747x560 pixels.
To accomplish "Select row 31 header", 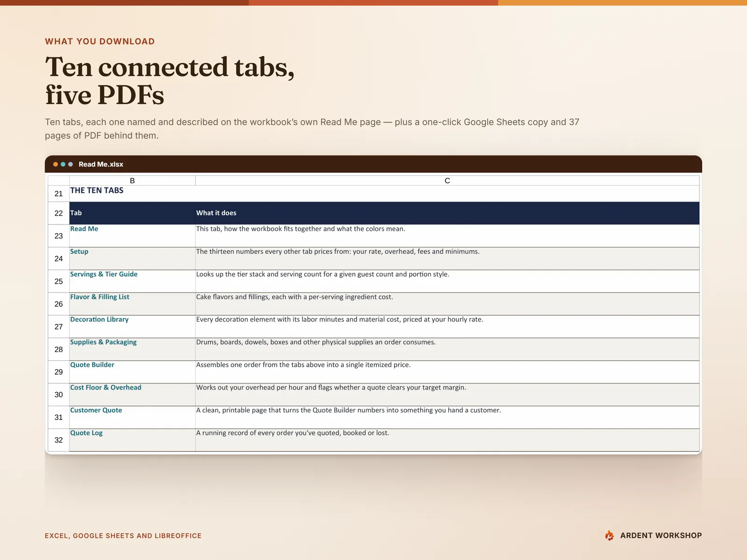I will [58, 417].
